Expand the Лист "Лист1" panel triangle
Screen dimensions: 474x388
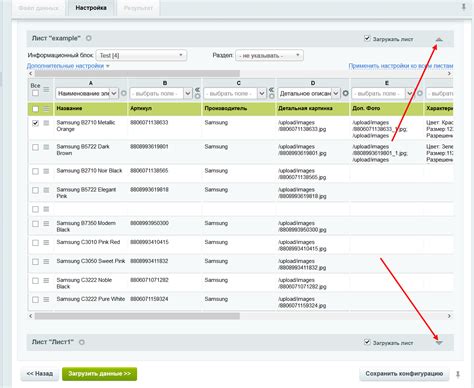pyautogui.click(x=439, y=343)
